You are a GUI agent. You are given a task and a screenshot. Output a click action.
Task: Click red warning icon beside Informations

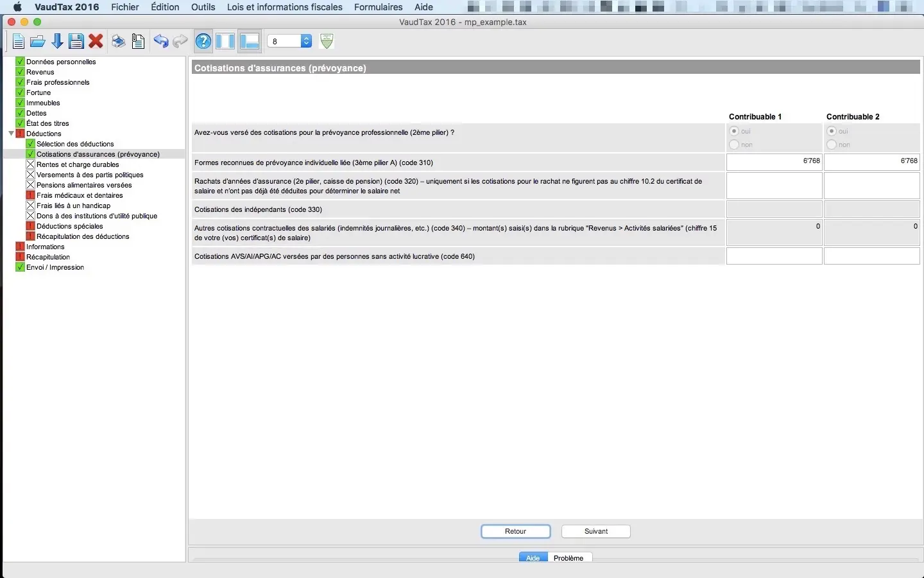(x=20, y=247)
